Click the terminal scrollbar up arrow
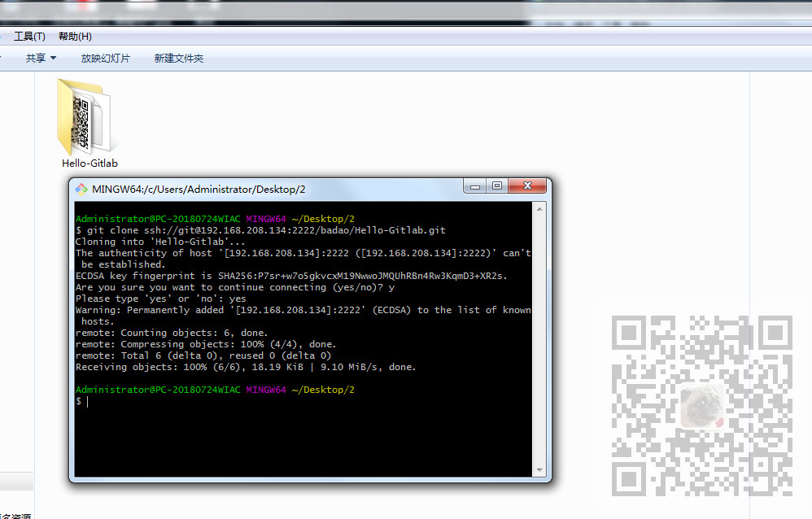The image size is (812, 519). tap(539, 209)
